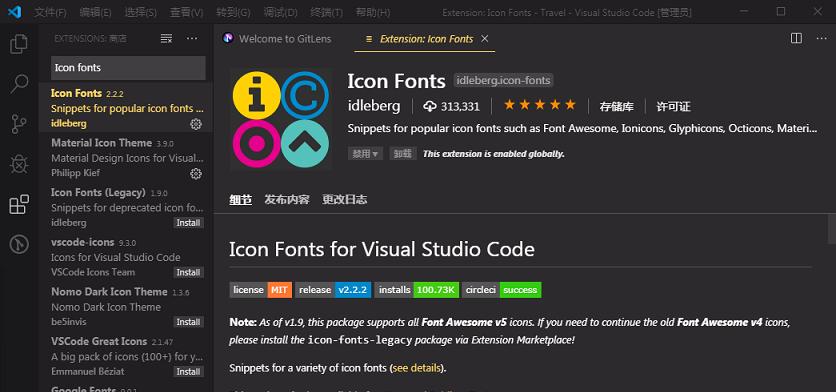Click the install count download icon

point(430,106)
